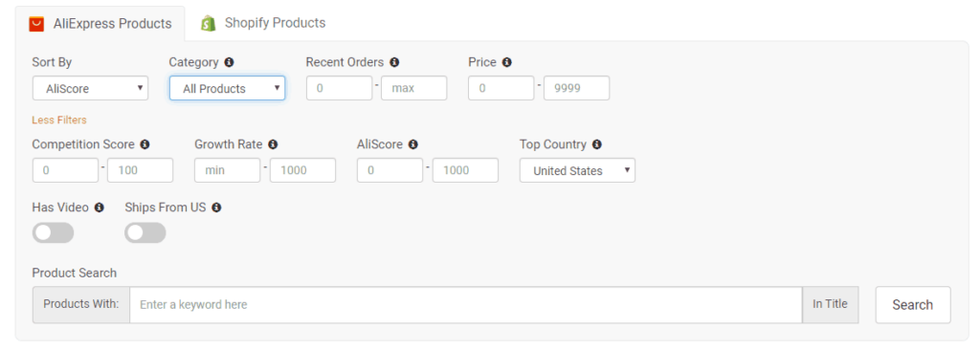
Task: Click the Has Video info icon
Action: tap(99, 208)
